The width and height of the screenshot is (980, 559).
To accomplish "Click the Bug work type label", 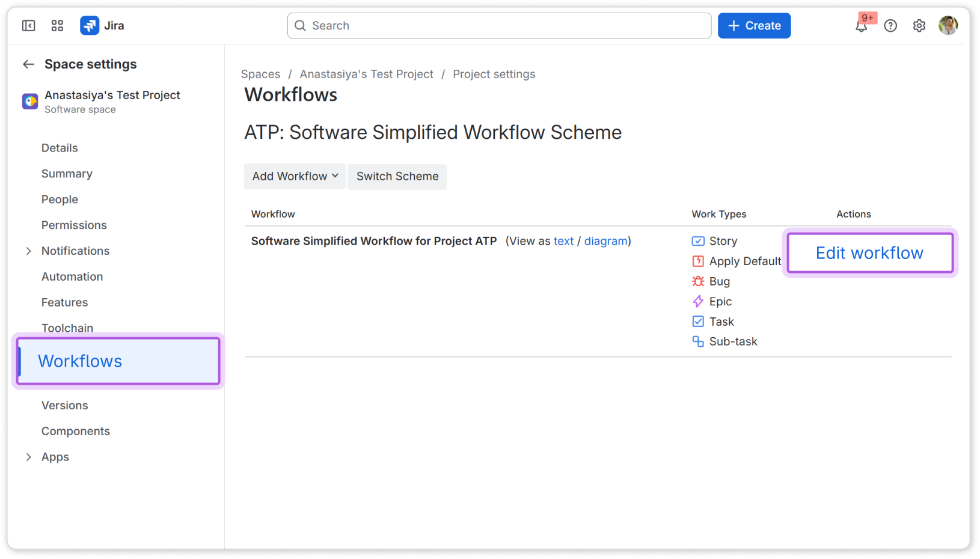I will pyautogui.click(x=720, y=281).
